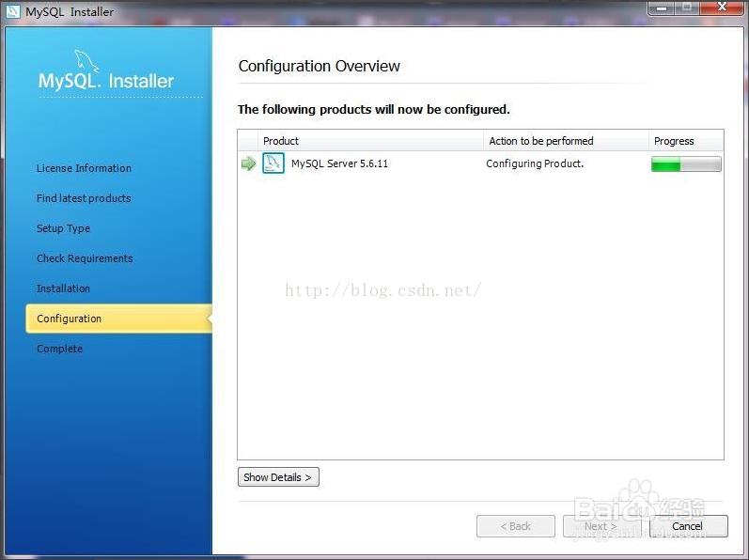Click the installer title bar icon
Viewport: 749px width, 560px height.
click(13, 11)
